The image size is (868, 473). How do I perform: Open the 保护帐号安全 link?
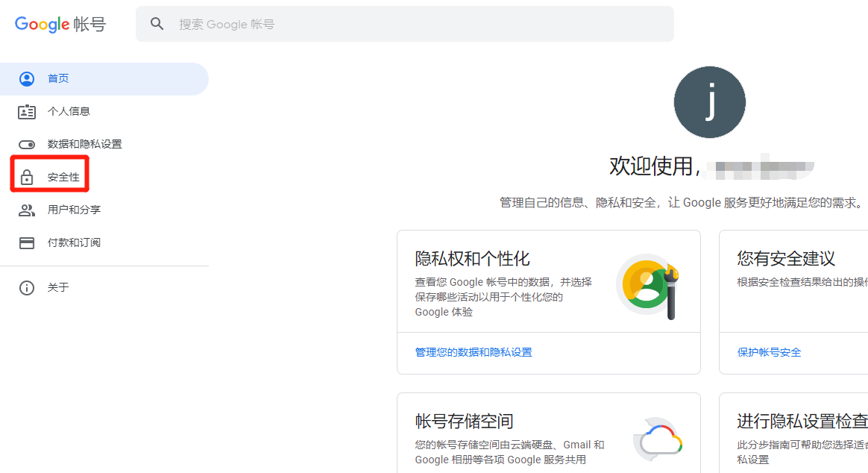tap(769, 352)
